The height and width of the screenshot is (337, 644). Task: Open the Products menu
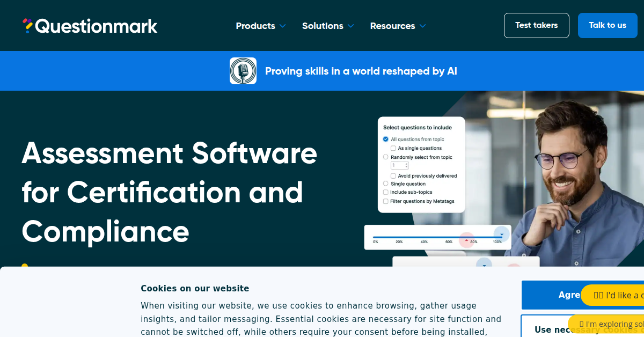point(255,26)
